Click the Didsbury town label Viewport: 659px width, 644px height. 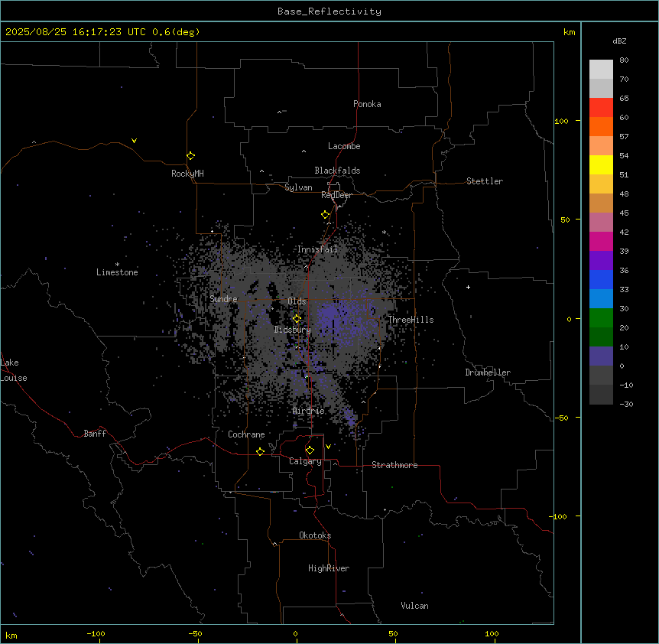293,330
